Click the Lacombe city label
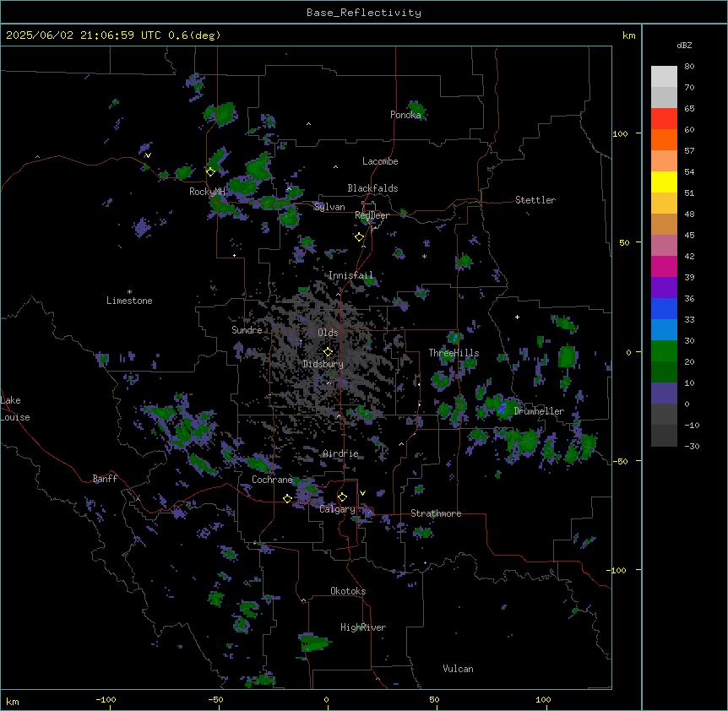 coord(380,161)
